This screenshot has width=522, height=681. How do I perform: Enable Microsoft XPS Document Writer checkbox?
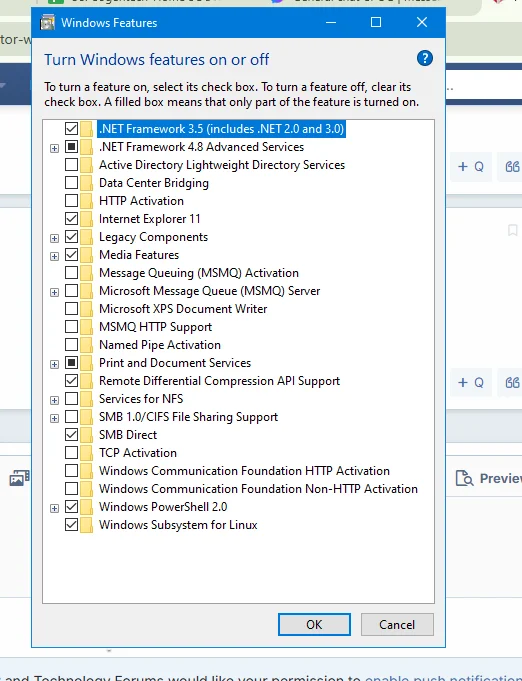click(71, 309)
